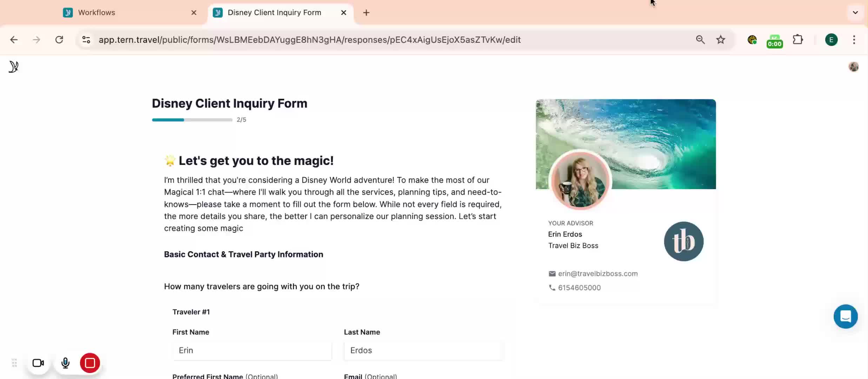View site information for tern.travel
Viewport: 868px width, 379px height.
coord(86,40)
